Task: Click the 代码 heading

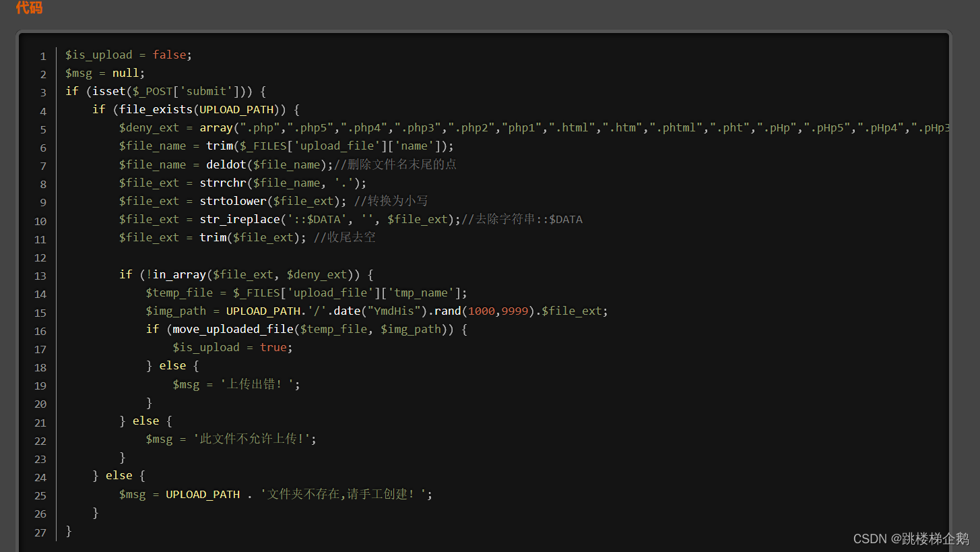Action: tap(29, 8)
